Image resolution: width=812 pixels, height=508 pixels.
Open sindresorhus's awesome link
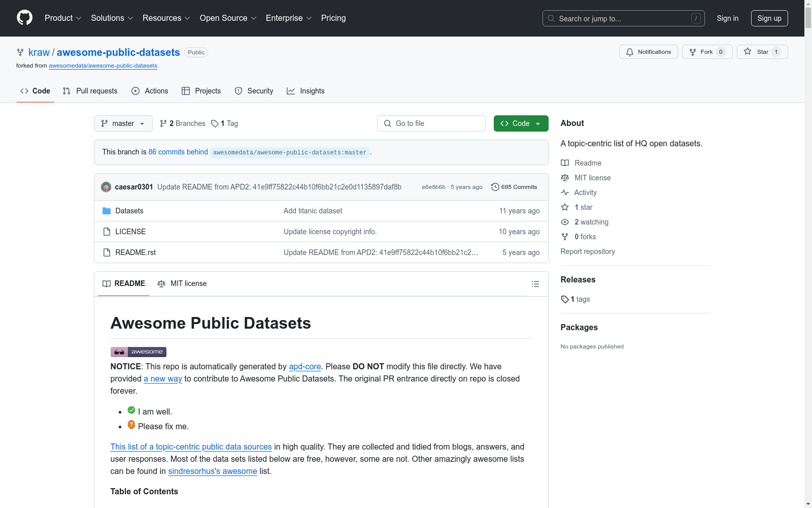(x=213, y=471)
